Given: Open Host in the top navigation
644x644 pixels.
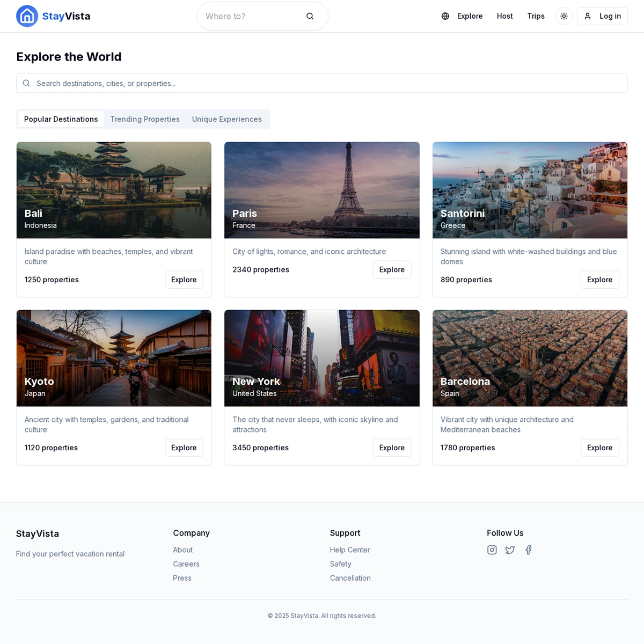Looking at the screenshot, I should (505, 16).
